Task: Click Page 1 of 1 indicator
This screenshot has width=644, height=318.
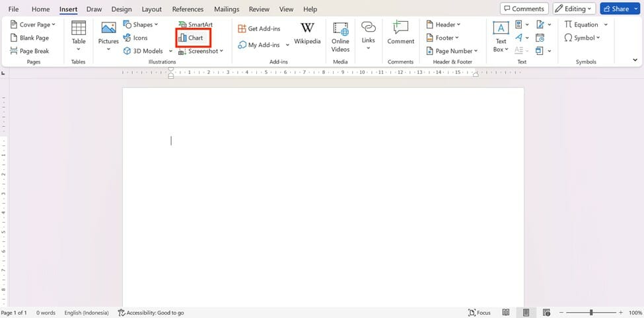Action: [x=15, y=313]
